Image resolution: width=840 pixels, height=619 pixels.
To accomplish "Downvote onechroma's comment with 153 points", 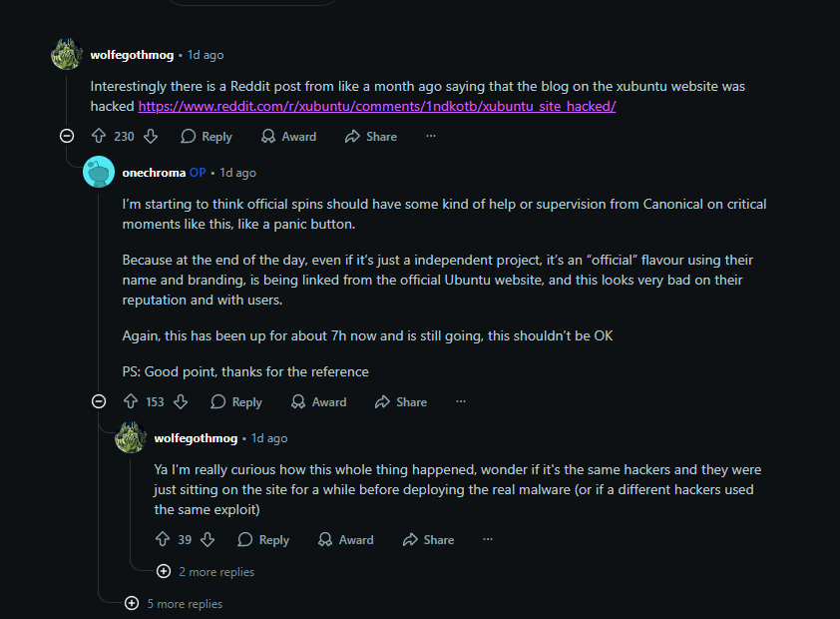I will coord(181,402).
